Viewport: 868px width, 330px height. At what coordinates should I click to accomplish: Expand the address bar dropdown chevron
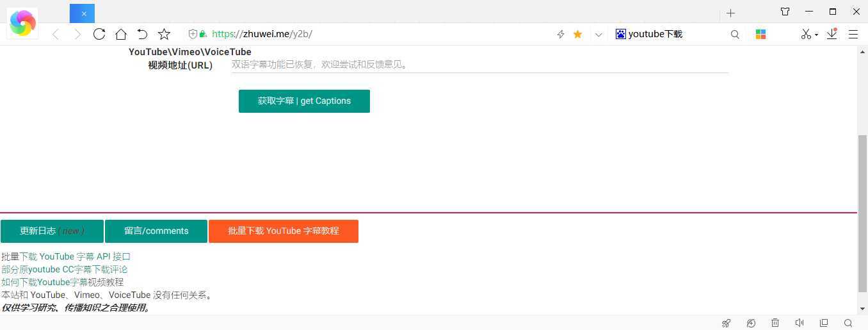pos(599,35)
